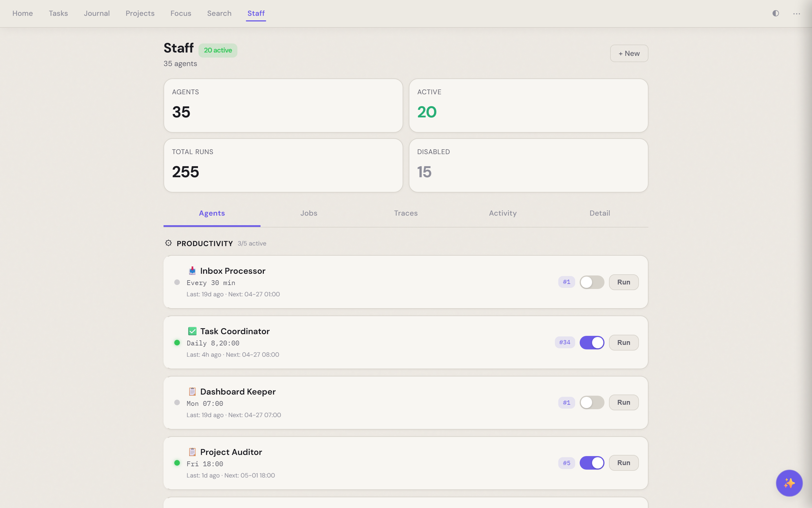812x508 pixels.
Task: Click the '35 agents' subtitle text
Action: pyautogui.click(x=180, y=64)
